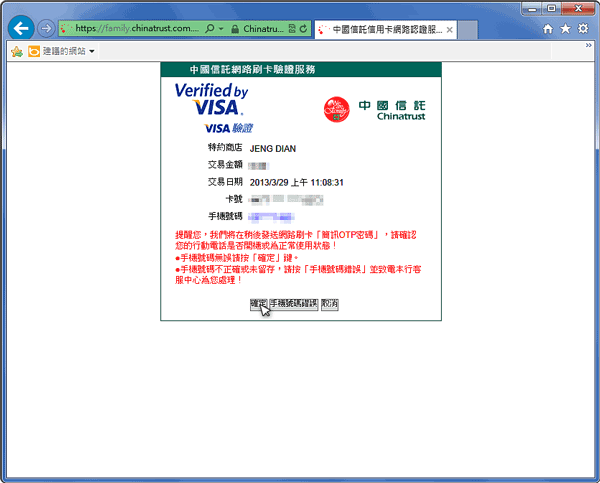Click the red Chinatrust round logo
600x483 pixels.
click(x=336, y=109)
